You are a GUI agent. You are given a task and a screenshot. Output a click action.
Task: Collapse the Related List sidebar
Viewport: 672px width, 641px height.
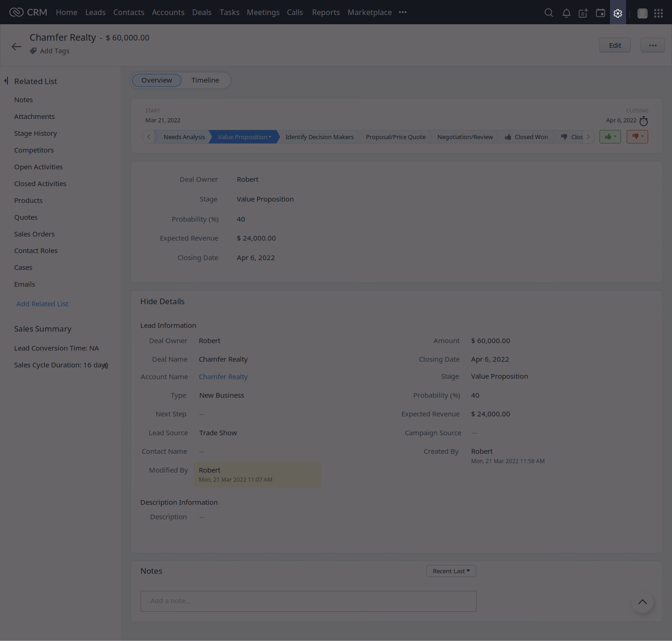6,81
